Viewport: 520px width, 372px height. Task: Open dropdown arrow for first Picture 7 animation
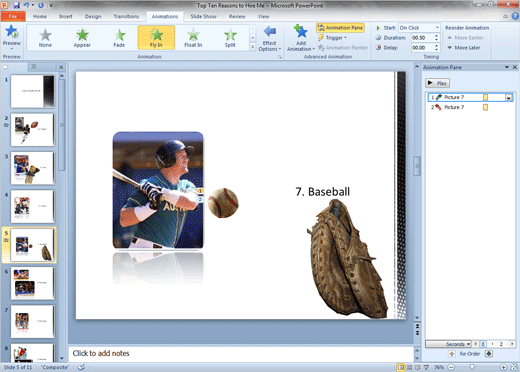(x=509, y=97)
